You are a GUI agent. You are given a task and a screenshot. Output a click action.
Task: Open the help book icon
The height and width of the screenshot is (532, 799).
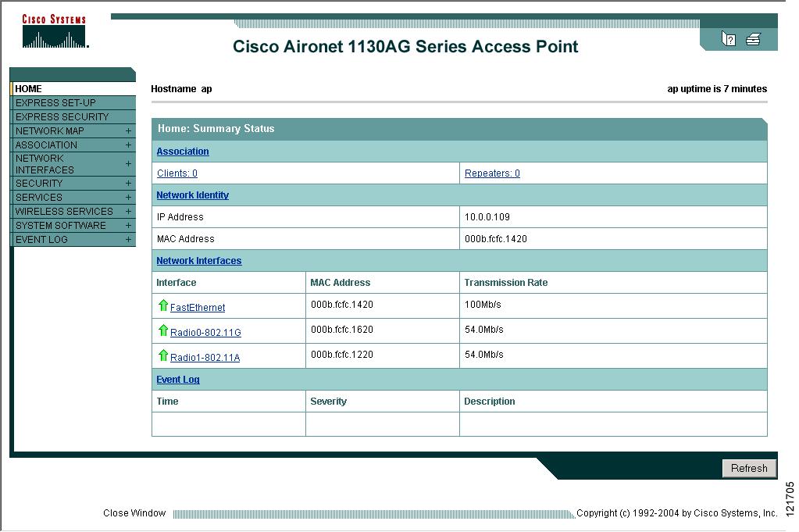(729, 39)
